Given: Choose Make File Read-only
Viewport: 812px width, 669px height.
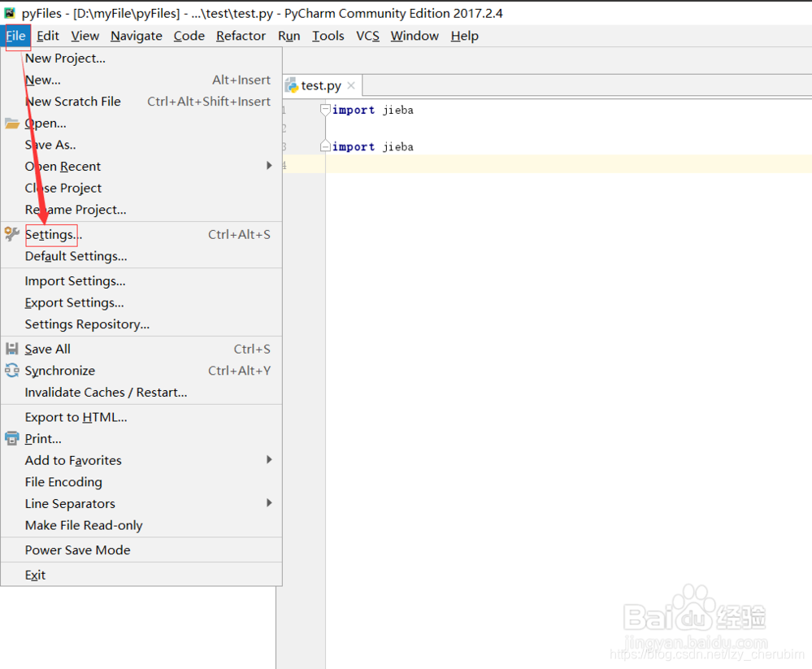Looking at the screenshot, I should [141, 526].
